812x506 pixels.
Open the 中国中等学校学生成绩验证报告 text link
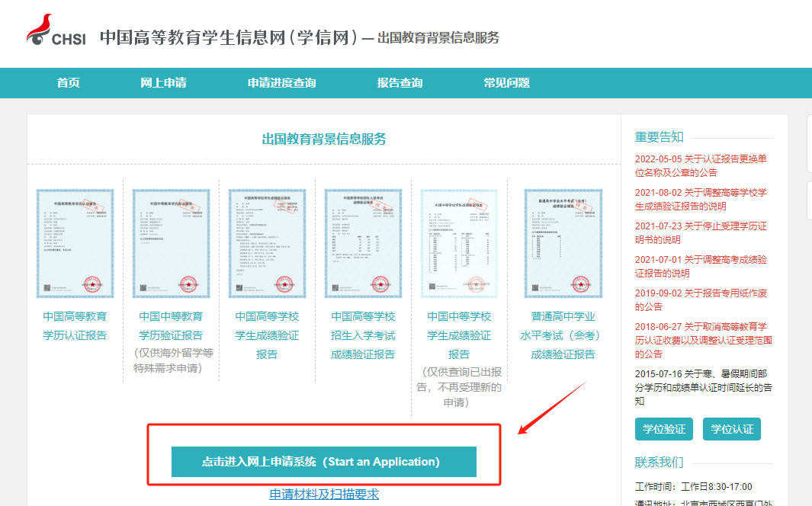pos(459,335)
